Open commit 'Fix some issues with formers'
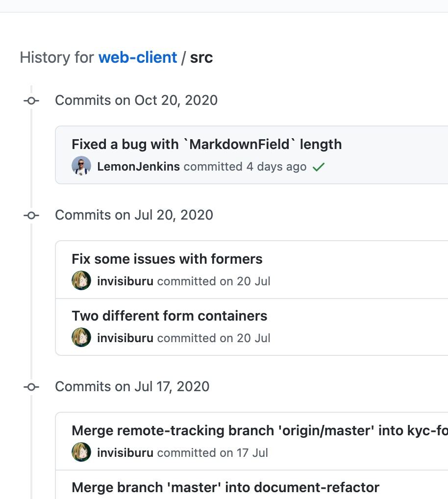The height and width of the screenshot is (499, 448). point(167,259)
